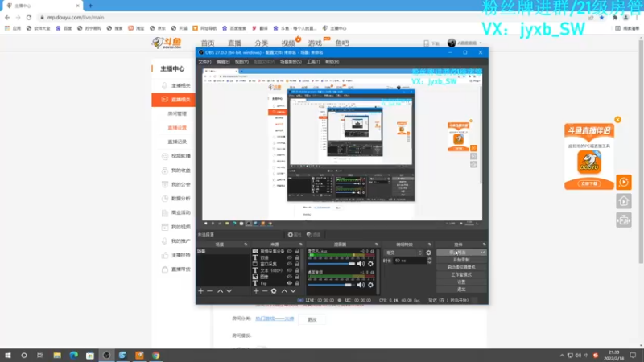Viewport: 644px width, 362px height.
Task: Pop out the 场景 dock panel
Action: 246,245
